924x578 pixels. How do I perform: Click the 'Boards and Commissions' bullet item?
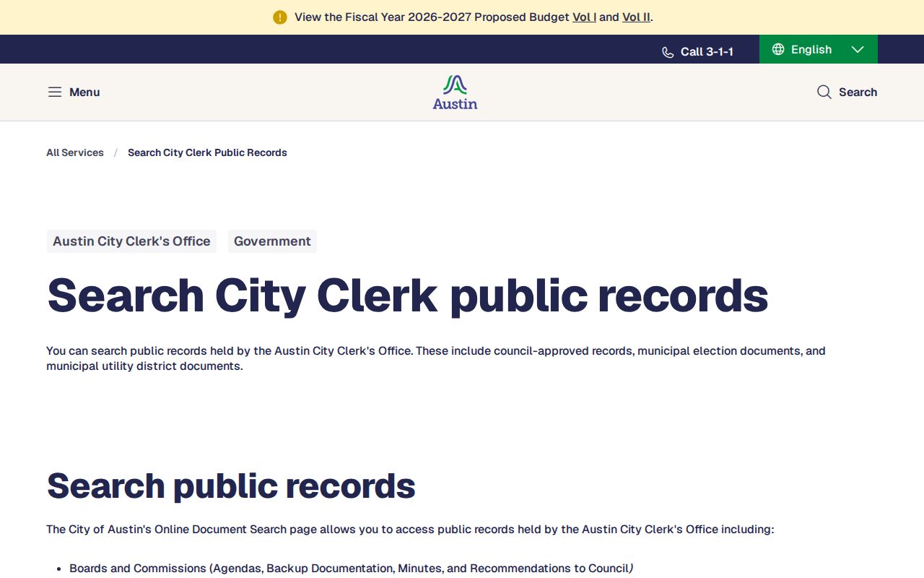tap(352, 569)
